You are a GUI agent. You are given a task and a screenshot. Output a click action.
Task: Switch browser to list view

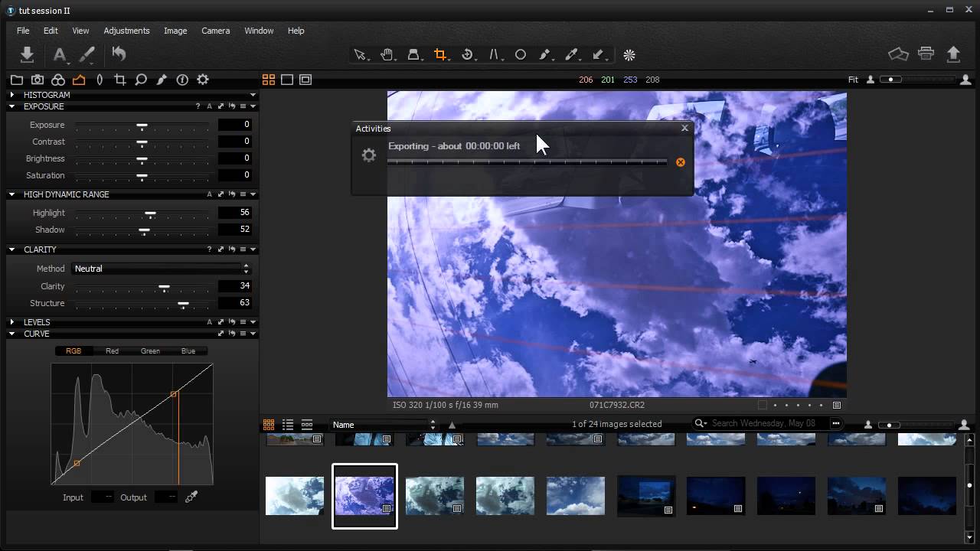[x=288, y=425]
